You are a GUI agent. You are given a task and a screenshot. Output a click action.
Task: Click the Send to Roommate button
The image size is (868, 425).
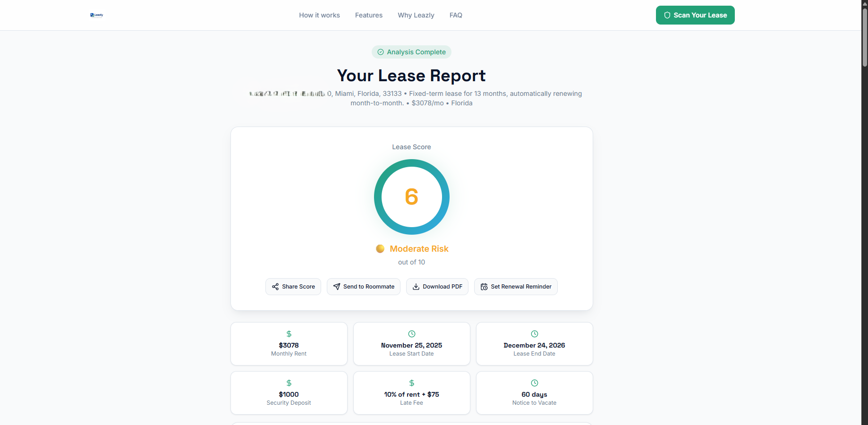[364, 287]
